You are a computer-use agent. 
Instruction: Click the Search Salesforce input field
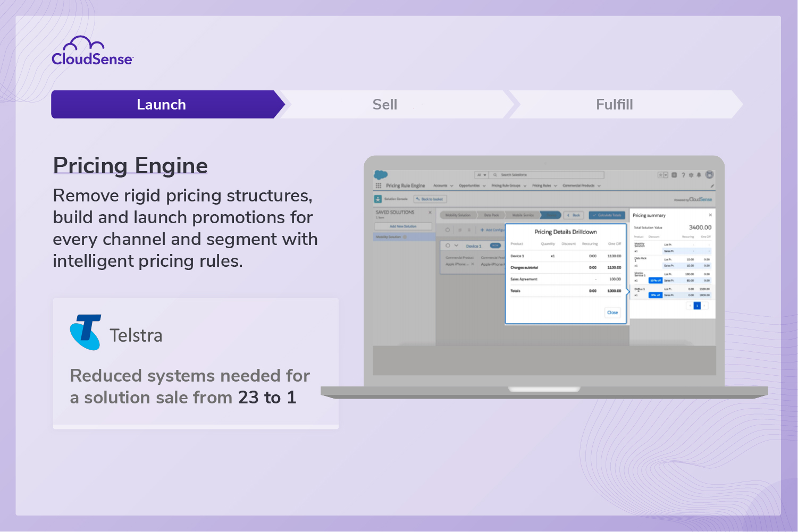pos(533,175)
